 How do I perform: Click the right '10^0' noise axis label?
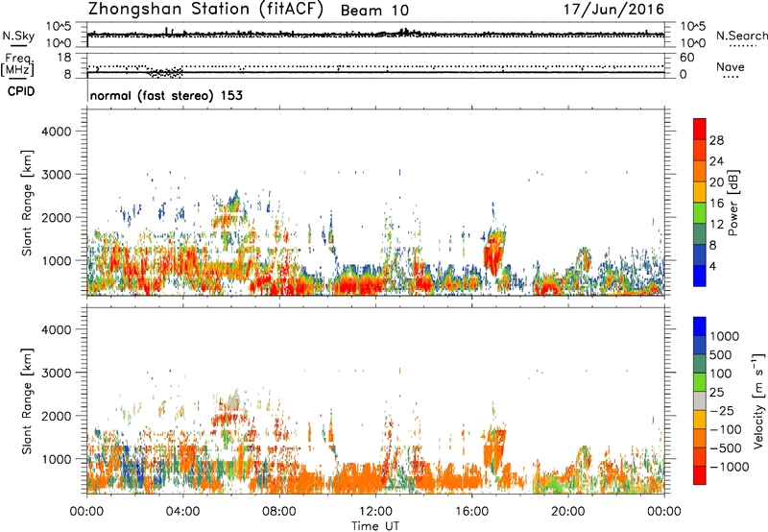tap(692, 43)
